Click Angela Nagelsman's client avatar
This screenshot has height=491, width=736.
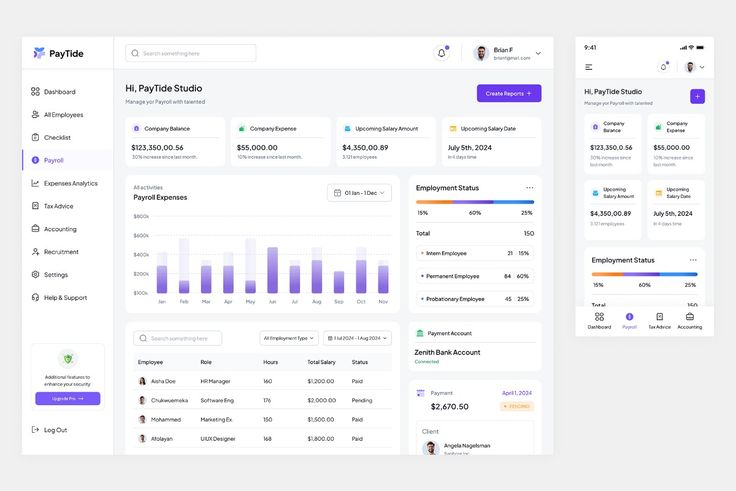tap(431, 448)
